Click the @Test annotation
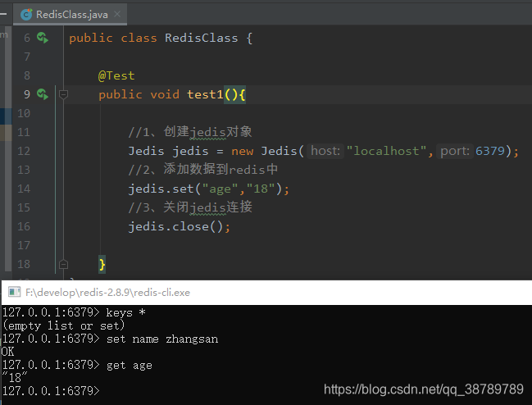 (116, 75)
